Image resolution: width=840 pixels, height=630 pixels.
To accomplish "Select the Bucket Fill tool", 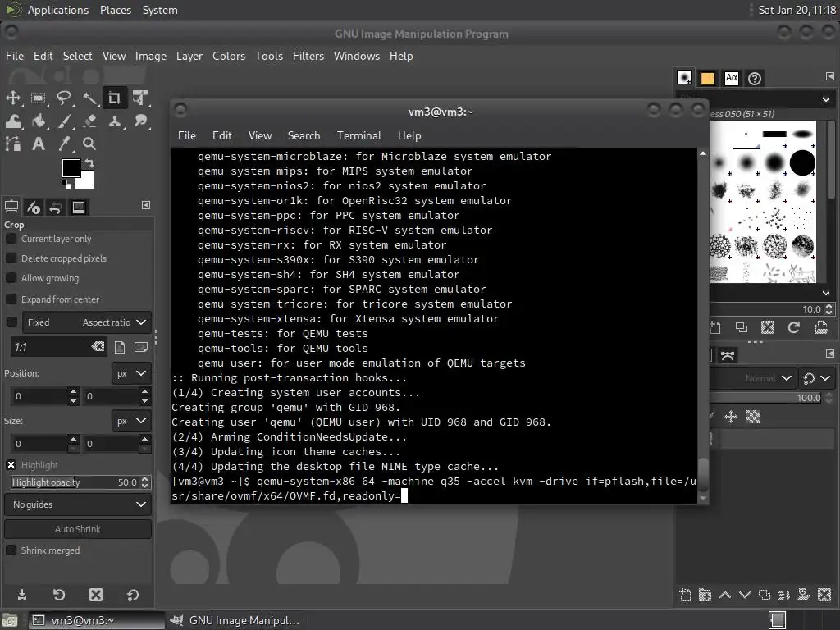I will pyautogui.click(x=38, y=121).
